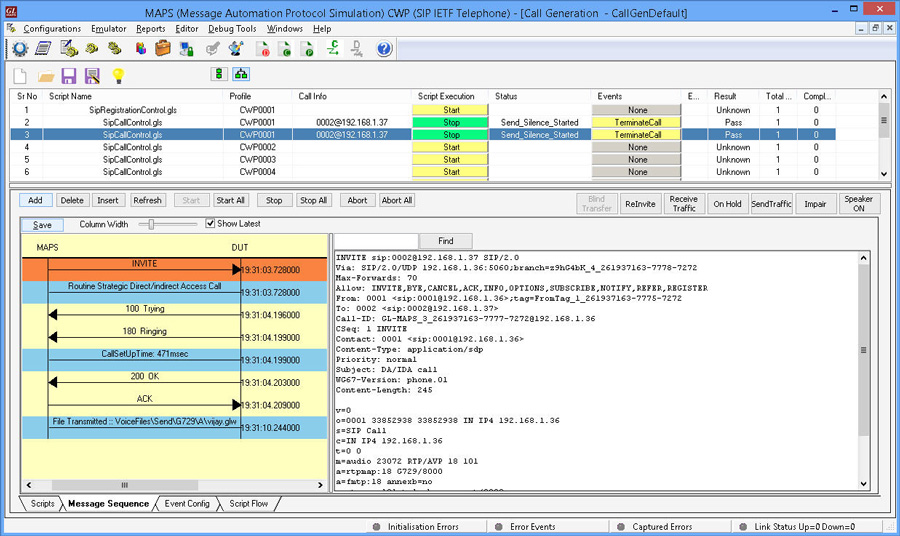Click the ReInvite button

click(x=640, y=204)
